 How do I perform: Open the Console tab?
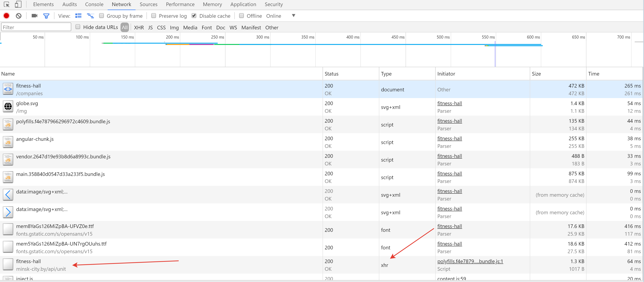coord(94,5)
